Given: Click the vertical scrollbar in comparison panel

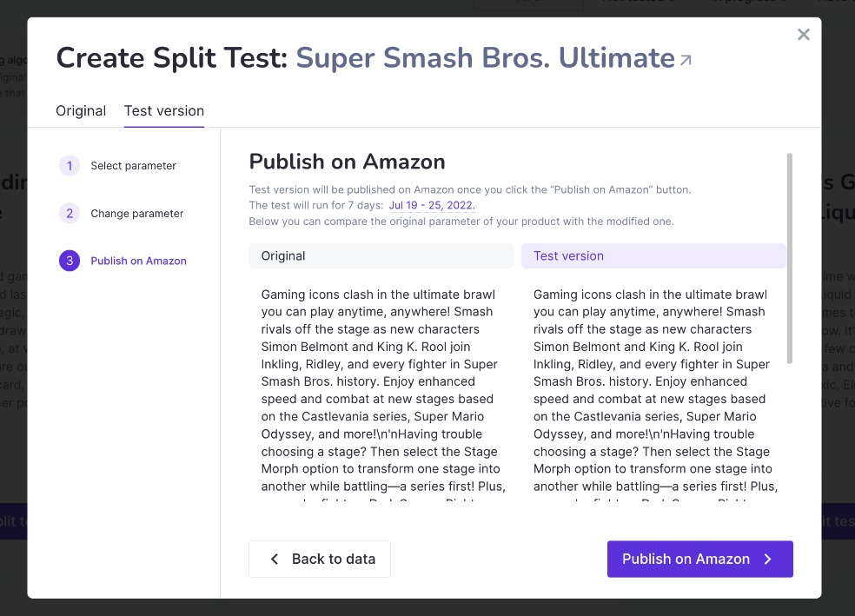Looking at the screenshot, I should 790,258.
